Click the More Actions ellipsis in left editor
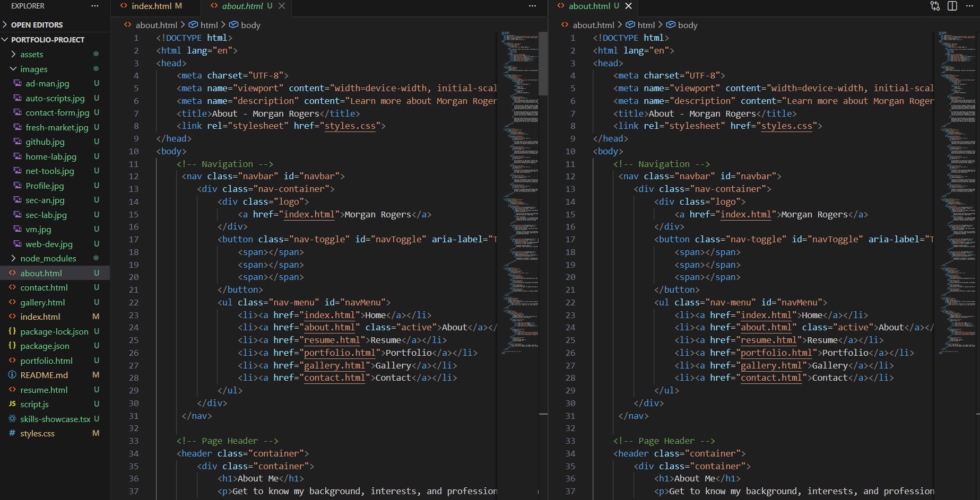The width and height of the screenshot is (980, 500). [x=532, y=5]
